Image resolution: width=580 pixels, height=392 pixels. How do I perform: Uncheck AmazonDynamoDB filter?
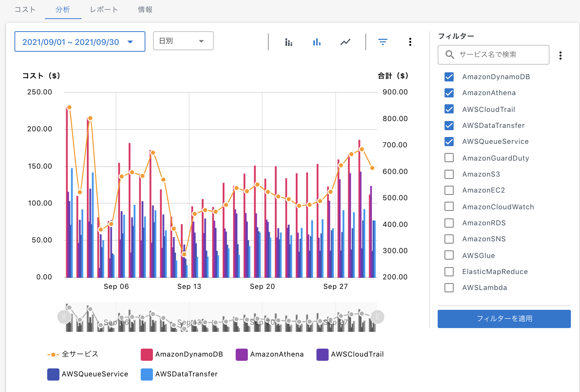click(449, 76)
